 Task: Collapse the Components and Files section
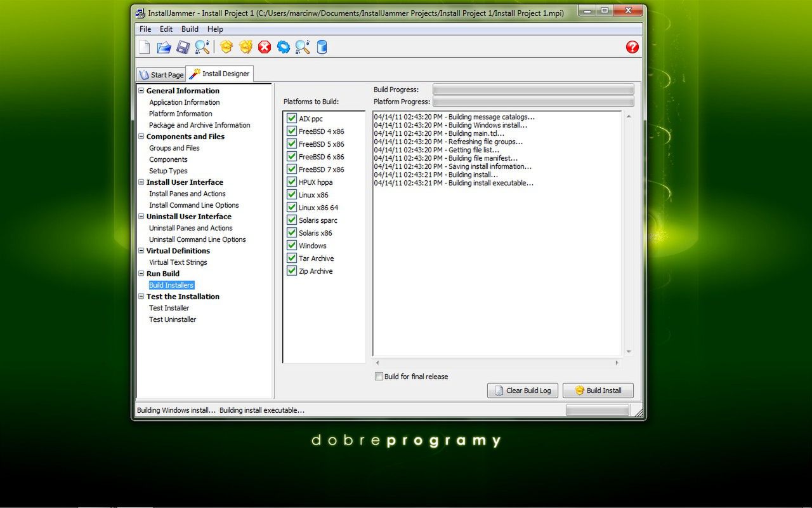pos(141,137)
